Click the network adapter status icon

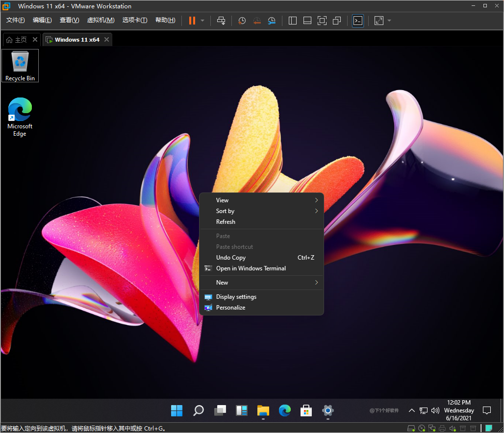[x=431, y=428]
